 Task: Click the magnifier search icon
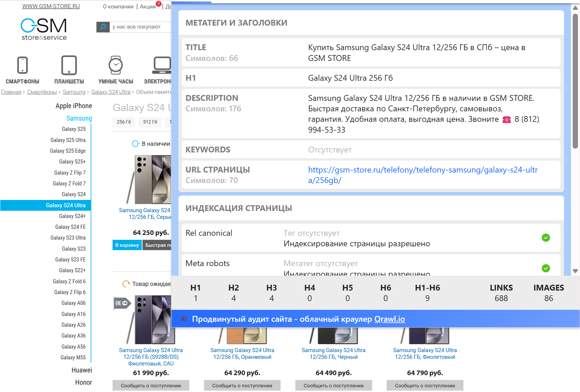point(103,27)
